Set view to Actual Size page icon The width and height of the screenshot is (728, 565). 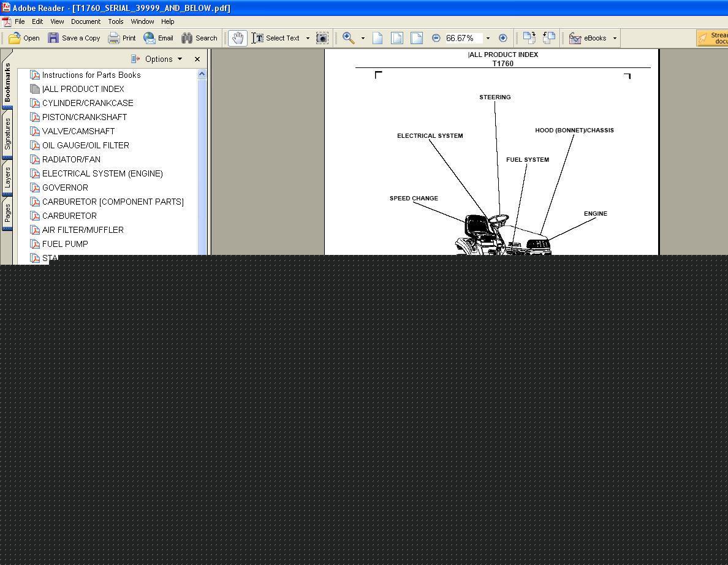(x=378, y=38)
